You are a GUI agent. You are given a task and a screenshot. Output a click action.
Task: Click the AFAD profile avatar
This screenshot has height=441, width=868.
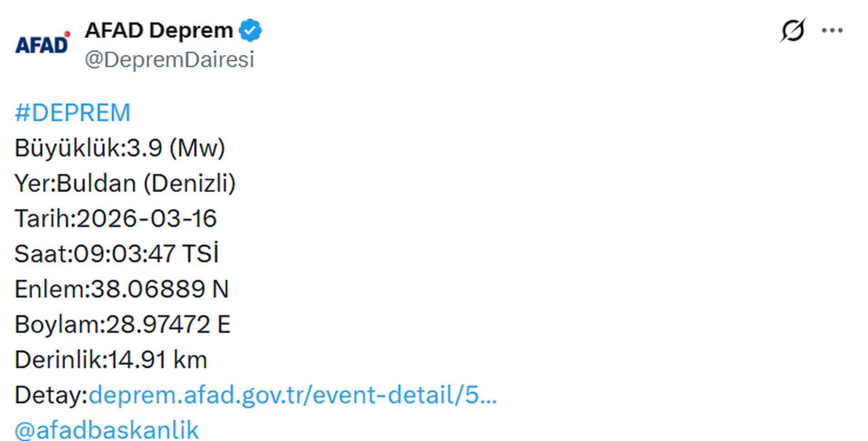[x=42, y=43]
